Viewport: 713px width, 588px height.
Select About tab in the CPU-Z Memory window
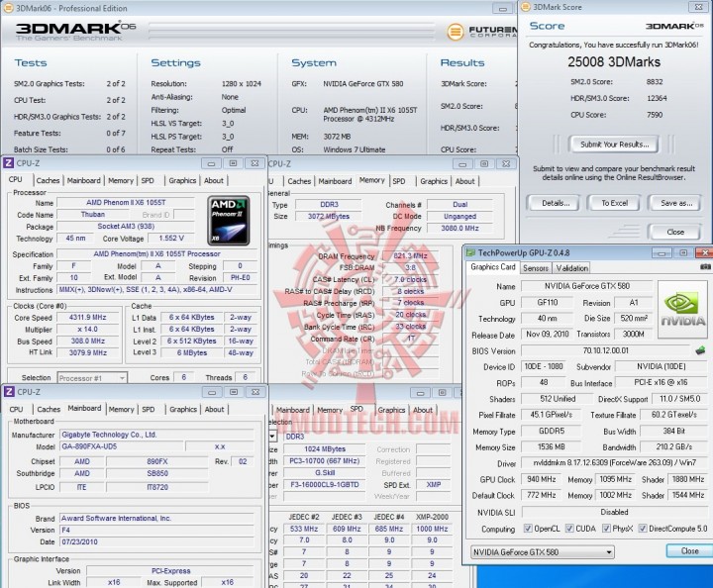pyautogui.click(x=464, y=181)
